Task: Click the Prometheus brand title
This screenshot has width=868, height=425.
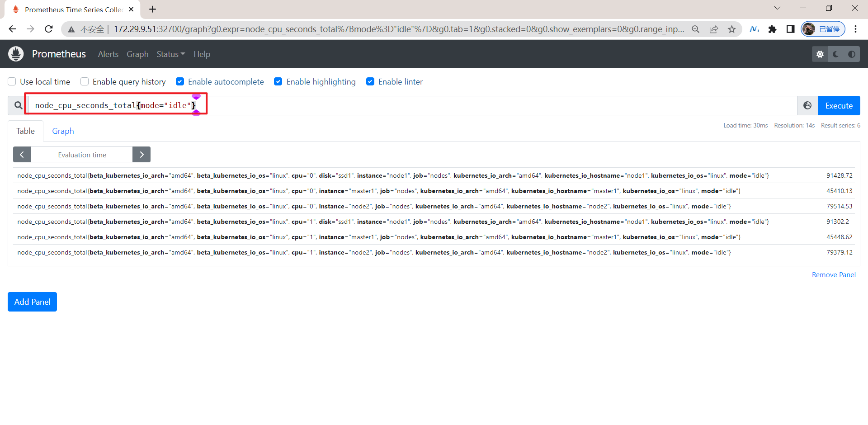Action: click(59, 54)
